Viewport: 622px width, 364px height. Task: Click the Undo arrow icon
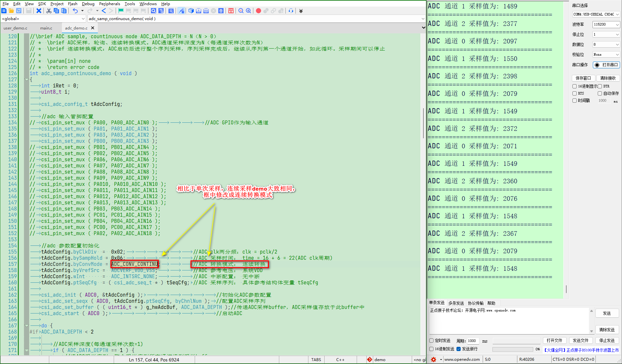[75, 11]
